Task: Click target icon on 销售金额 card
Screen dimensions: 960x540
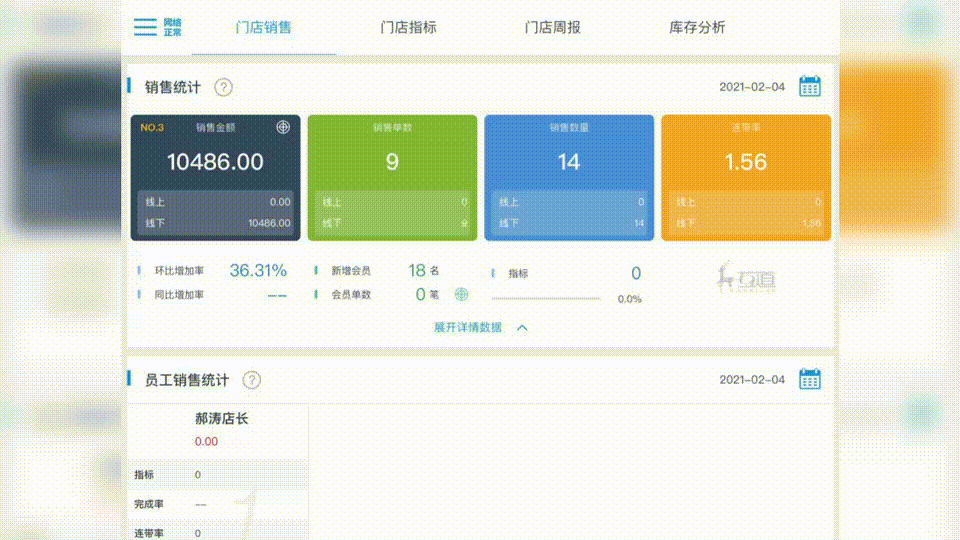Action: click(283, 127)
